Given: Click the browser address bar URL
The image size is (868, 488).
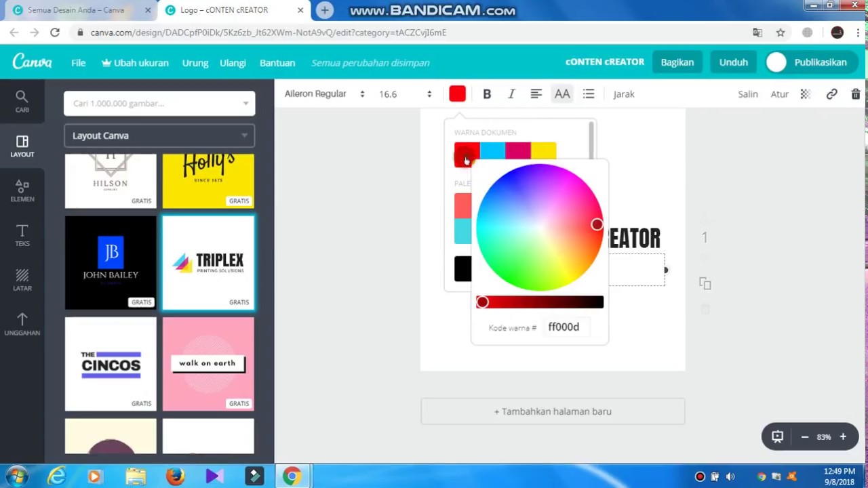Looking at the screenshot, I should [269, 33].
